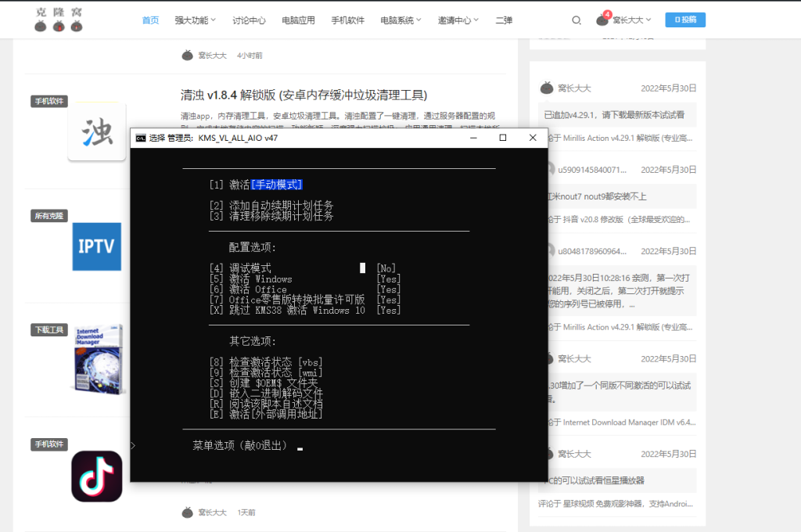Open first Mirillis Action v4.29.1 comment link
Viewport: 801px width, 532px height.
(x=620, y=138)
